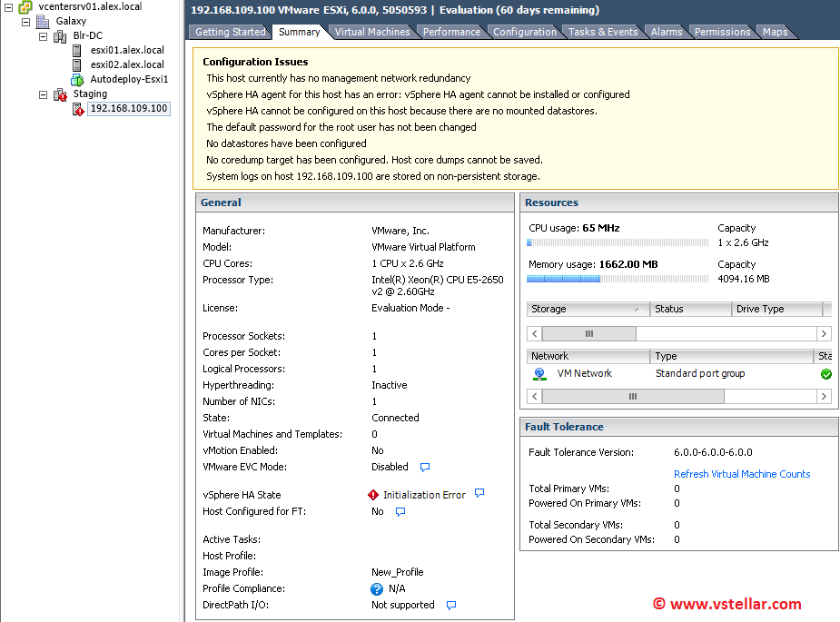Image resolution: width=840 pixels, height=622 pixels.
Task: Click the Blr-DC cluster icon
Action: [60, 36]
